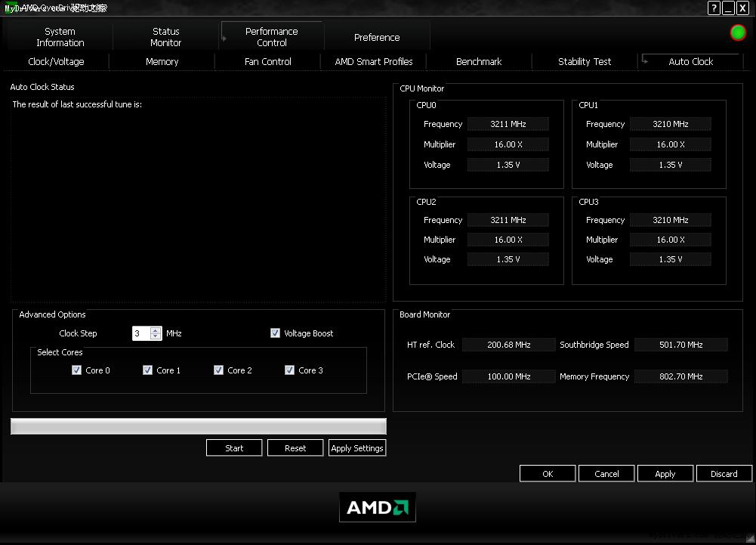Uncheck the Core 0 checkbox

76,370
